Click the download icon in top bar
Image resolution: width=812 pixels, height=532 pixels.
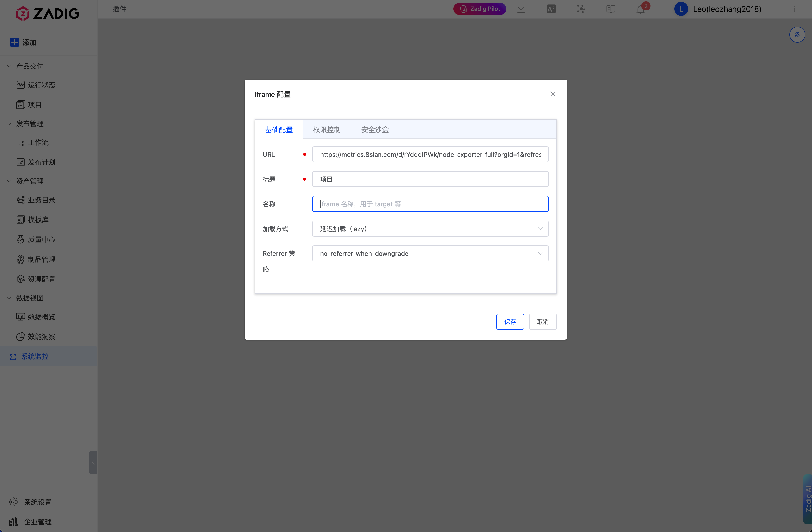pyautogui.click(x=521, y=9)
